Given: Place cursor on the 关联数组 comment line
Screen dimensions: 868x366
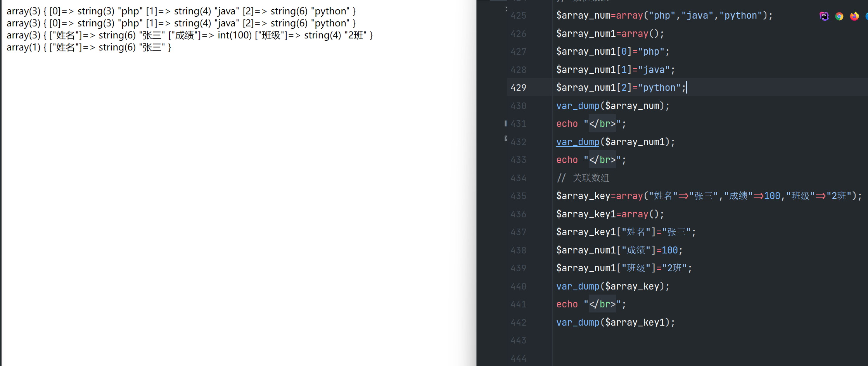Looking at the screenshot, I should point(590,178).
